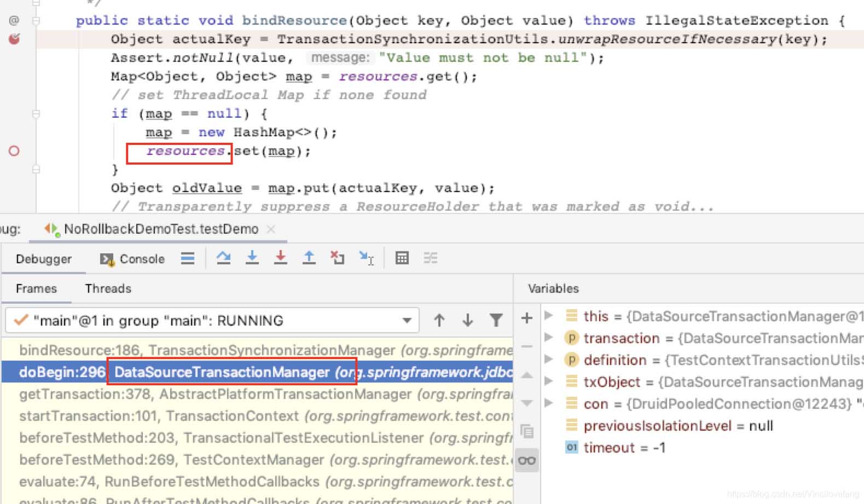Click the Force Step Into red arrow icon
Viewport: 864px width, 504px height.
pyautogui.click(x=280, y=258)
